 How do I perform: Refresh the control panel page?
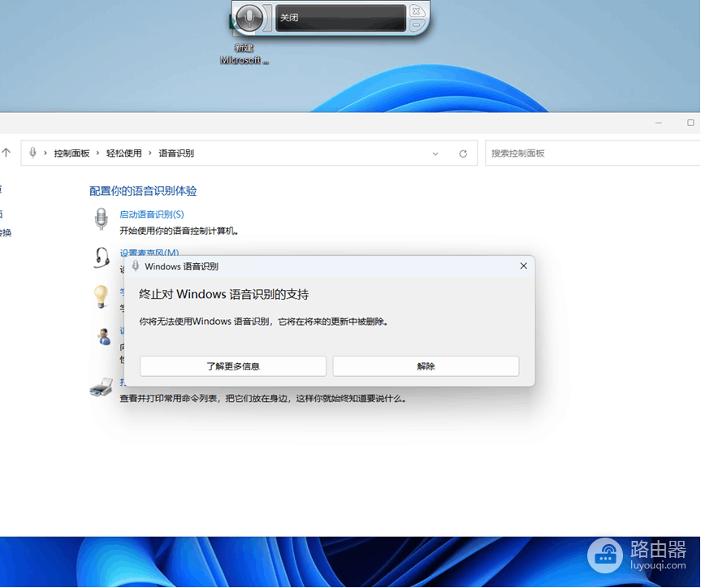(x=463, y=153)
